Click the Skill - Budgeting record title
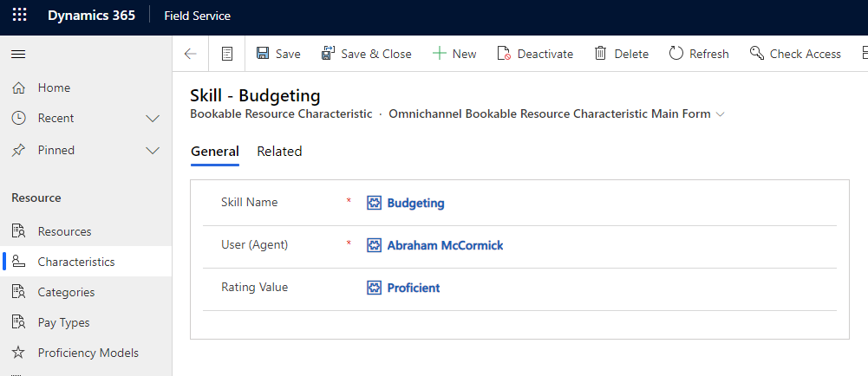 point(255,95)
